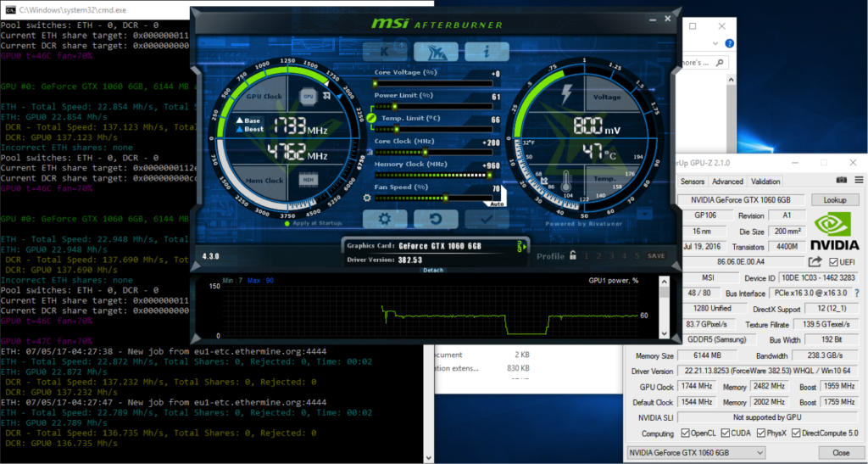This screenshot has height=464, width=868.
Task: Open the Kombustor K button in Afterburner
Action: coord(385,52)
